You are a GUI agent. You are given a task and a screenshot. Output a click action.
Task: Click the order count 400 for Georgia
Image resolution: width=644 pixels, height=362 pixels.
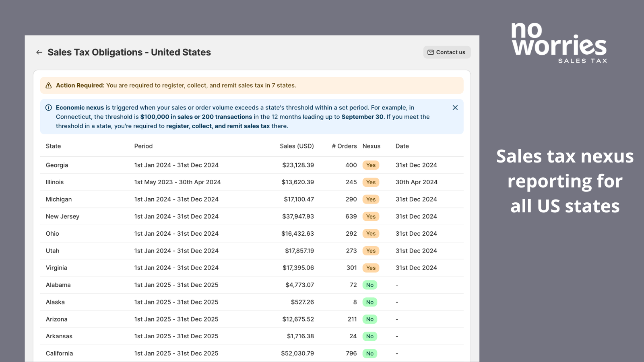click(x=351, y=165)
